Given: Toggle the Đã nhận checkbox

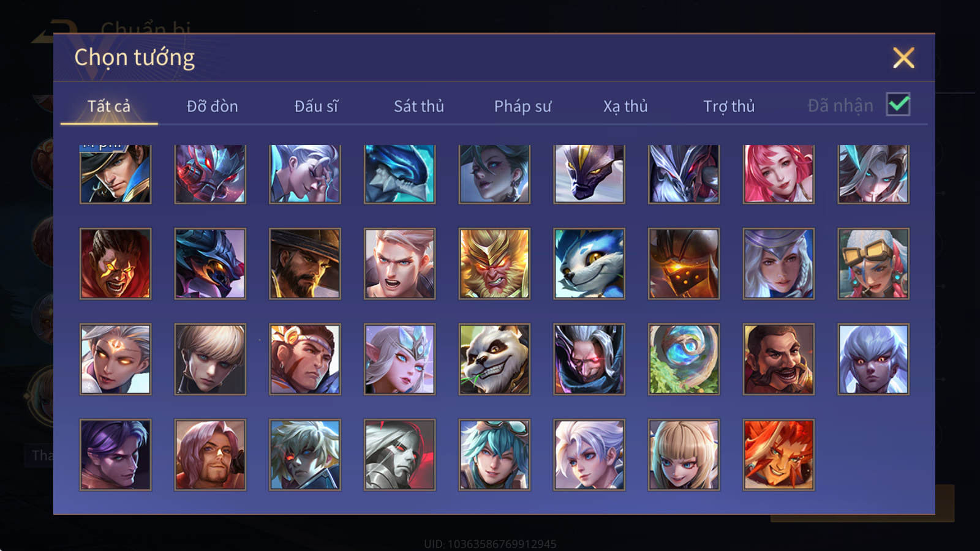Looking at the screenshot, I should tap(899, 105).
